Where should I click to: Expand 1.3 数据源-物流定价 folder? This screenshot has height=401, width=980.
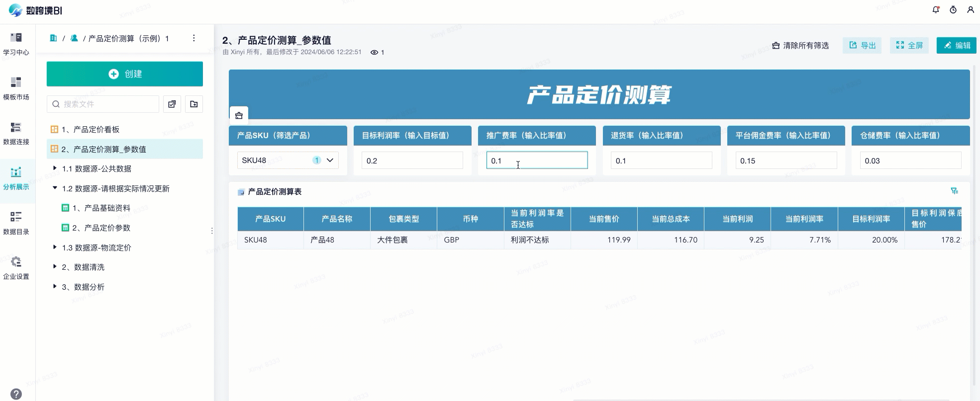point(55,247)
